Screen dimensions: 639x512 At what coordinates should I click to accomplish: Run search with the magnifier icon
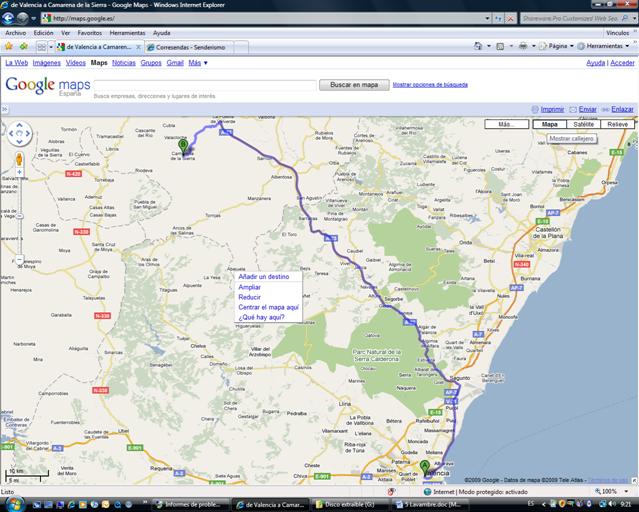click(x=625, y=18)
